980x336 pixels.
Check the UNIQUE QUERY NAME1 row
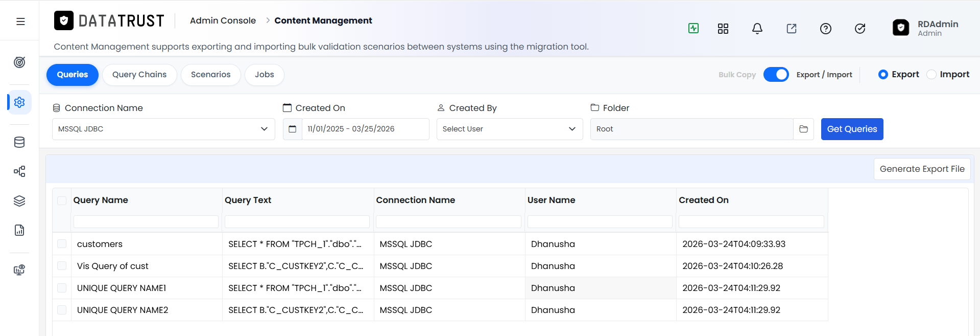point(62,288)
